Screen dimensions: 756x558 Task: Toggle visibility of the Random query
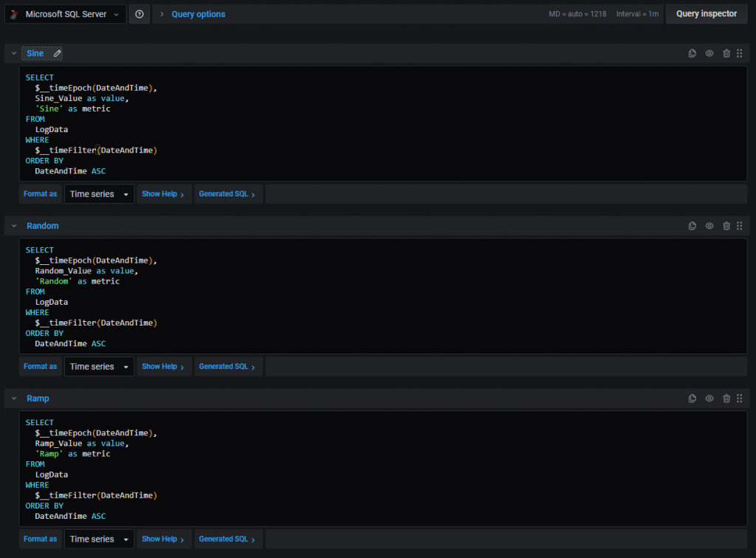tap(709, 226)
